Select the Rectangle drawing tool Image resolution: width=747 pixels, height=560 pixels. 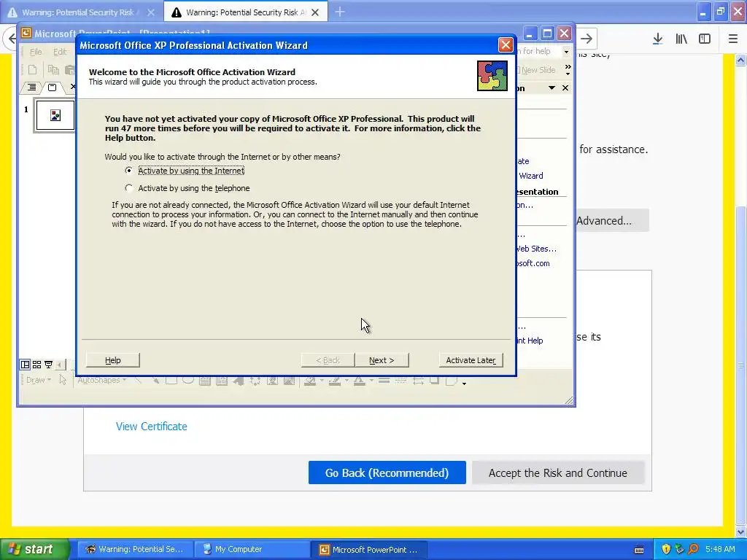[x=171, y=380]
